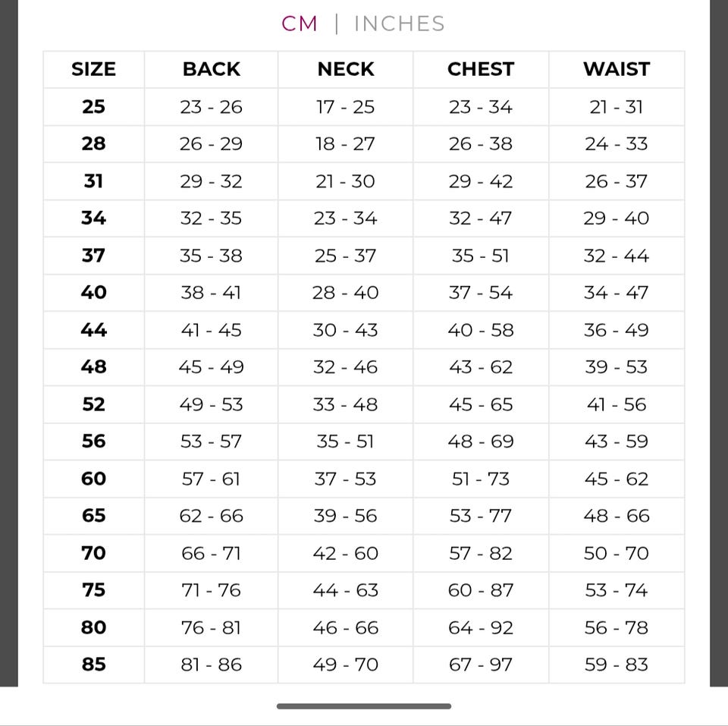Image resolution: width=728 pixels, height=726 pixels.
Task: Tap the size 60 row label
Action: tap(93, 479)
